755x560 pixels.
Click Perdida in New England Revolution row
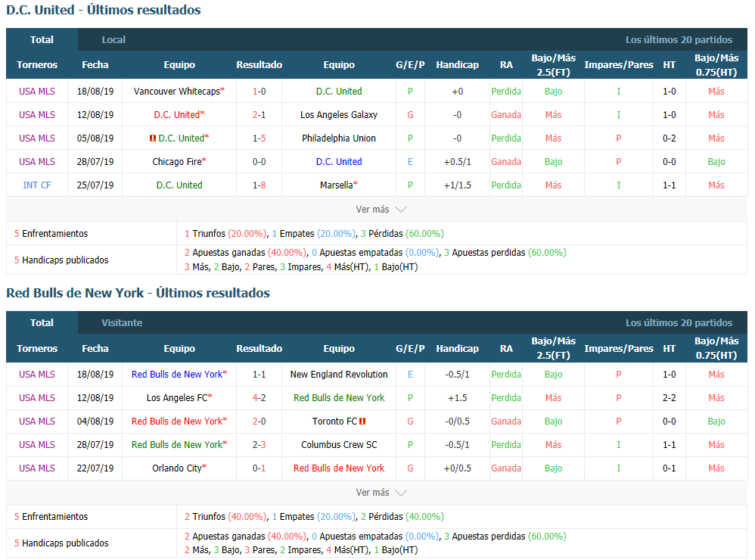pyautogui.click(x=506, y=374)
